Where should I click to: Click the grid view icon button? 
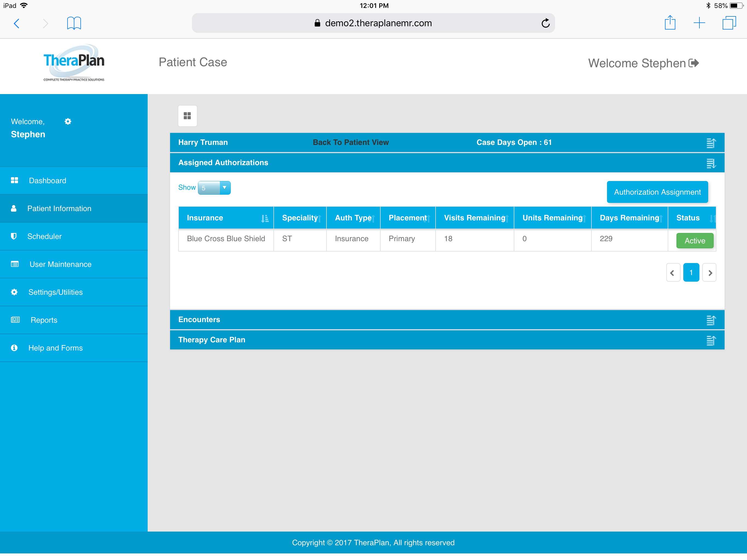coord(187,116)
